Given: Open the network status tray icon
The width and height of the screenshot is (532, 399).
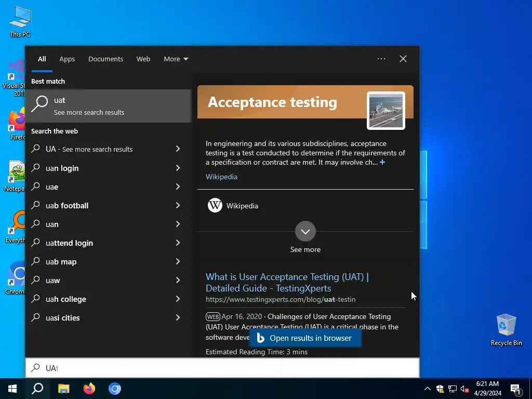Looking at the screenshot, I should pos(453,389).
